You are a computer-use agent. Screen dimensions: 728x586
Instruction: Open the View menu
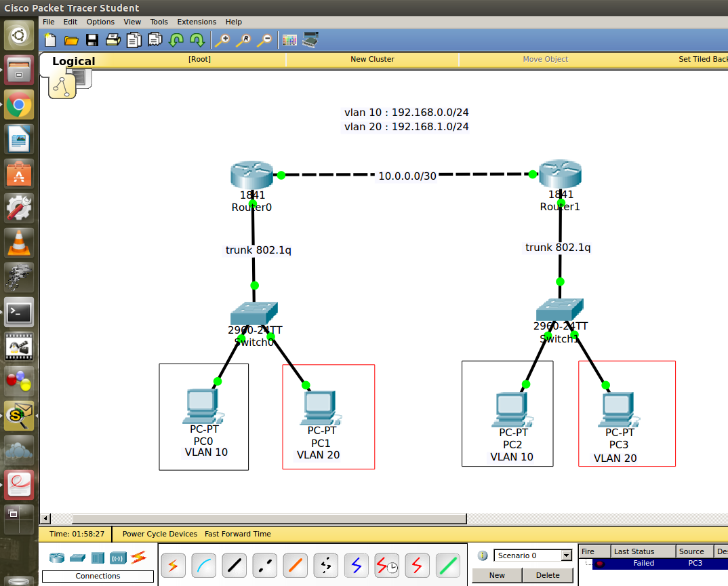(132, 22)
